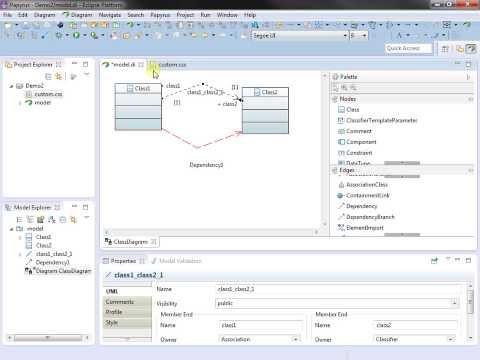Click the palette zoom-in icon

[x=344, y=88]
